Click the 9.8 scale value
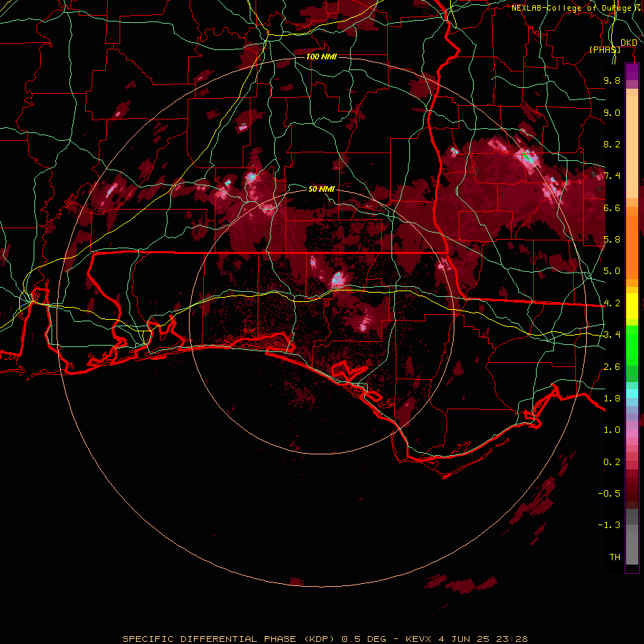This screenshot has height=644, width=644. [x=612, y=80]
